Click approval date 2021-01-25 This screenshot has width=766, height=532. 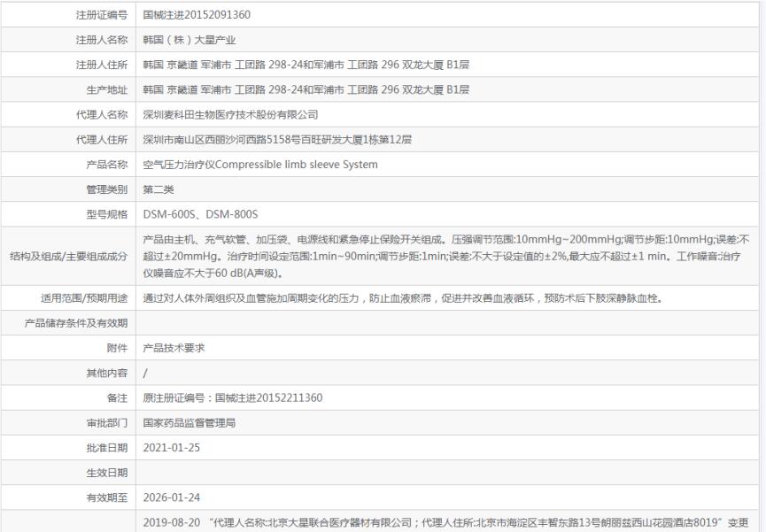(x=172, y=448)
